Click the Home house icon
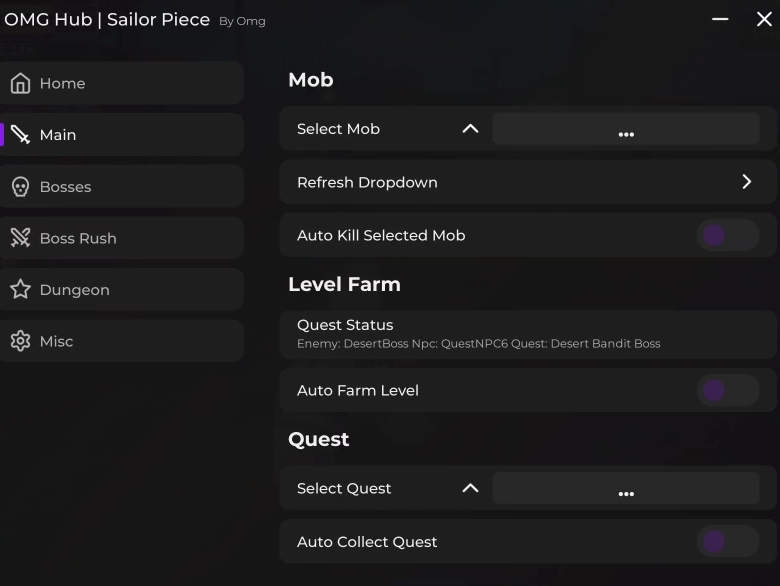The height and width of the screenshot is (586, 780). 20,84
